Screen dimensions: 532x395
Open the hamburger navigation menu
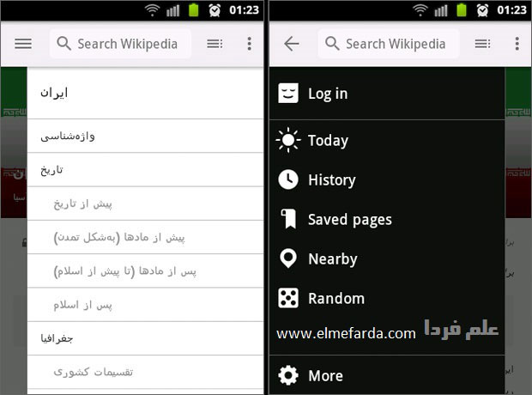click(x=23, y=44)
